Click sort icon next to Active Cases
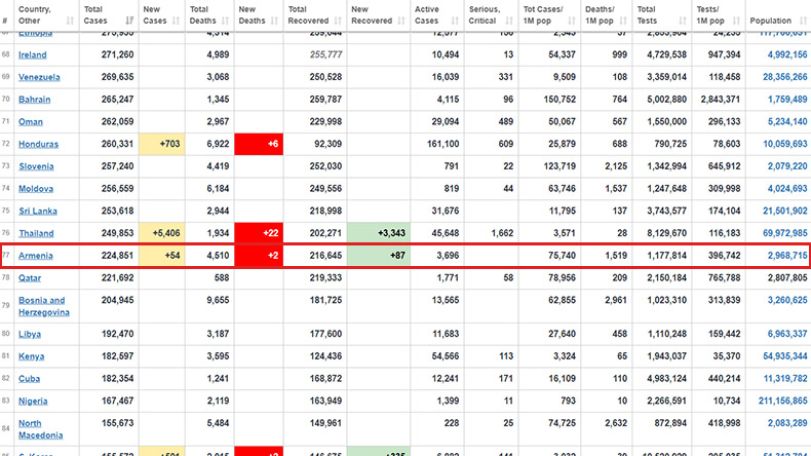 [x=455, y=21]
